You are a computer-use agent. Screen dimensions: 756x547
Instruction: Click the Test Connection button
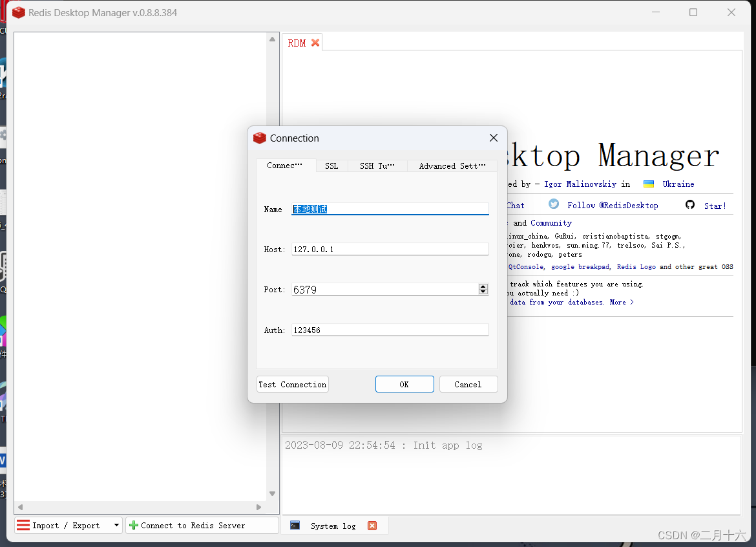click(293, 385)
